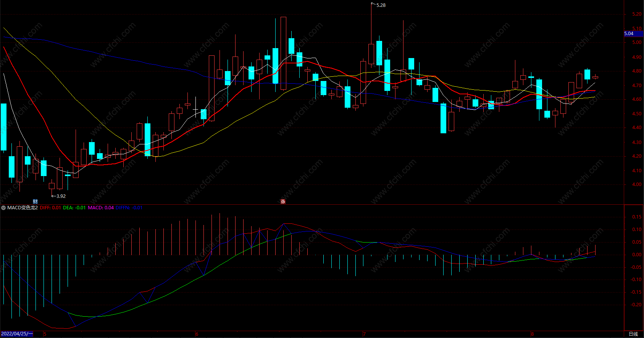Image resolution: width=644 pixels, height=338 pixels.
Task: Click the DIFFN: -0.01 value label
Action: 129,208
